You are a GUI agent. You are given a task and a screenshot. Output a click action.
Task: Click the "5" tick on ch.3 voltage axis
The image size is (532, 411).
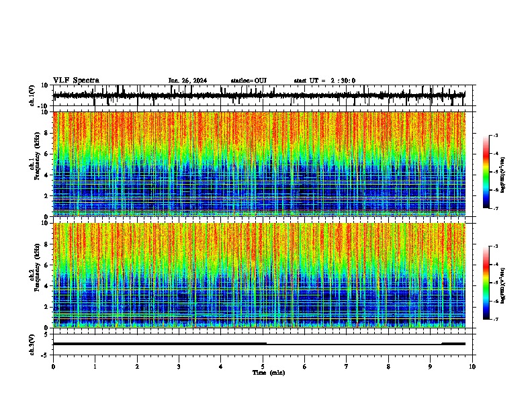click(46, 334)
